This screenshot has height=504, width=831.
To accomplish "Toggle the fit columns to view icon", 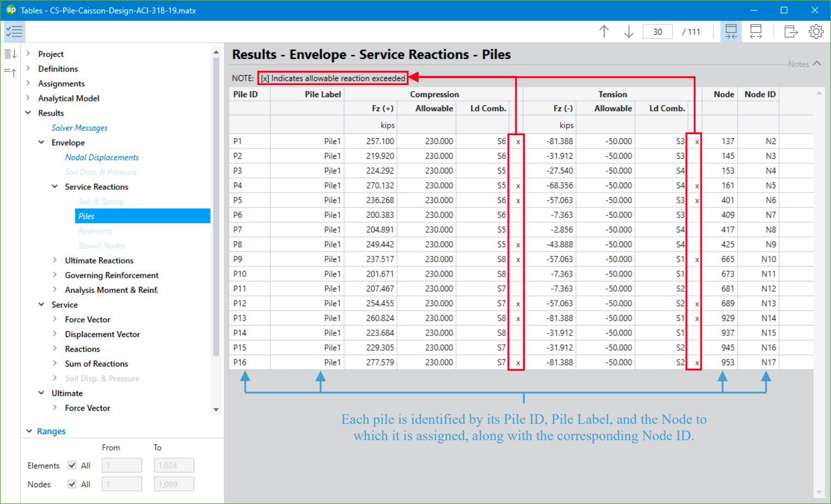I will pyautogui.click(x=731, y=31).
